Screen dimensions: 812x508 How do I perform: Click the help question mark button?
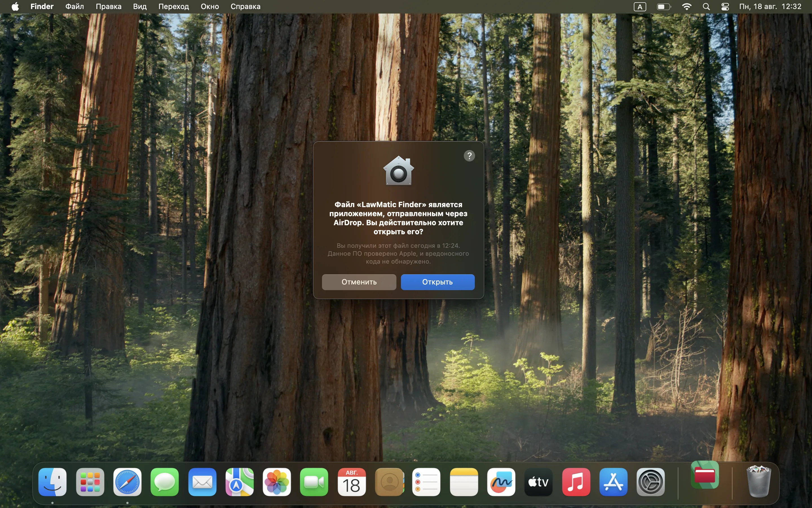(469, 156)
